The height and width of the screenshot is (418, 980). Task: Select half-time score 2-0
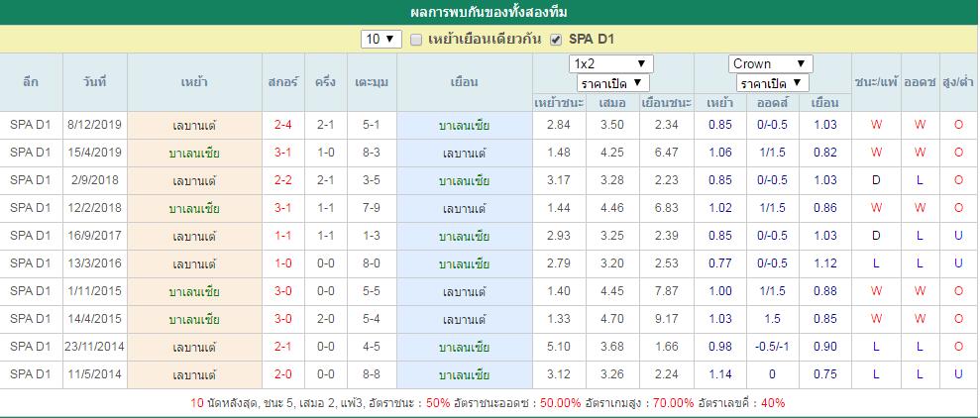[x=326, y=319]
